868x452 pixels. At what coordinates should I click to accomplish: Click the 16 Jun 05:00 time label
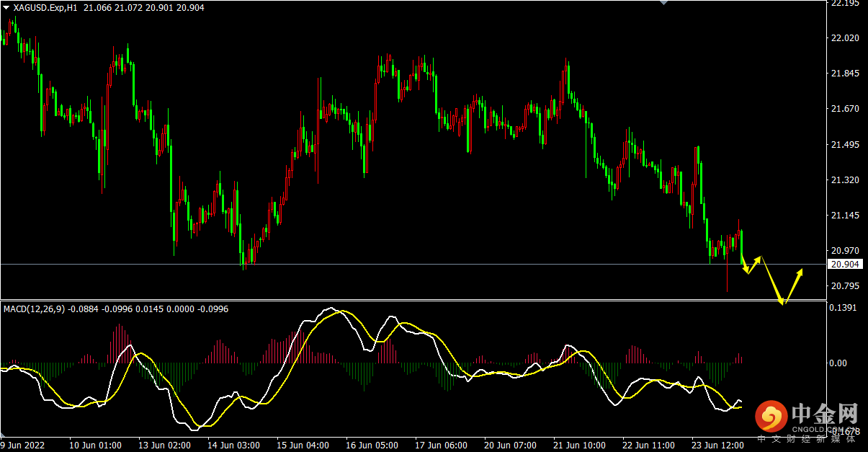374,446
